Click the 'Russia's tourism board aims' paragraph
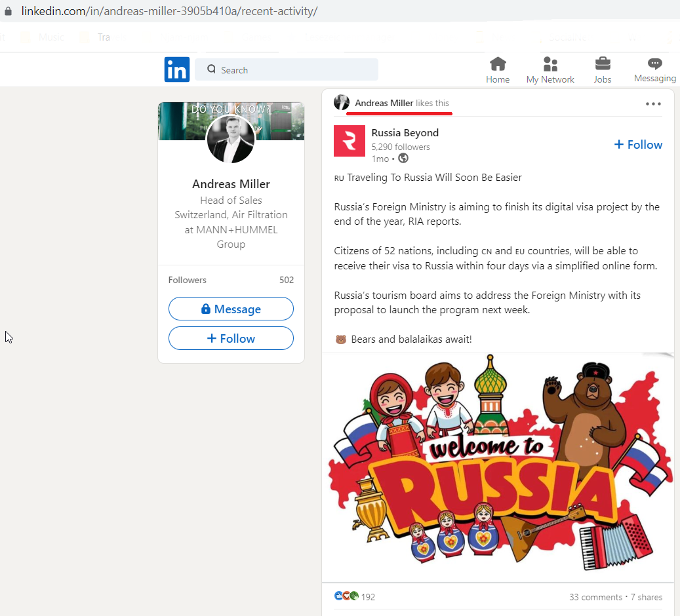 click(487, 303)
